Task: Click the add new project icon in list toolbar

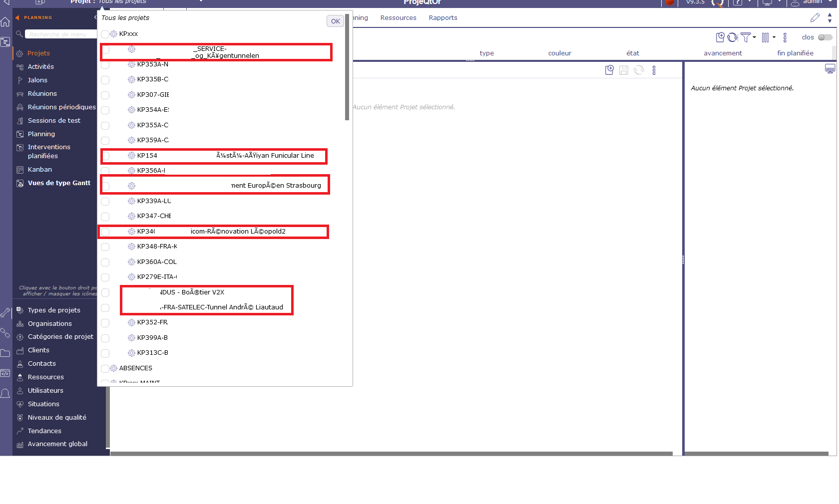Action: [720, 37]
